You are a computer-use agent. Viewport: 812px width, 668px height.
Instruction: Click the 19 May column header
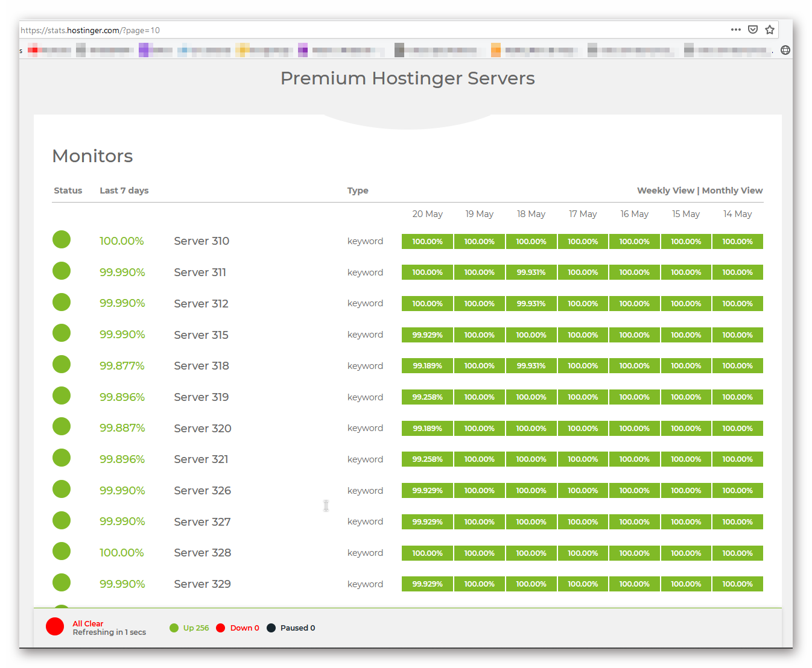(x=479, y=214)
